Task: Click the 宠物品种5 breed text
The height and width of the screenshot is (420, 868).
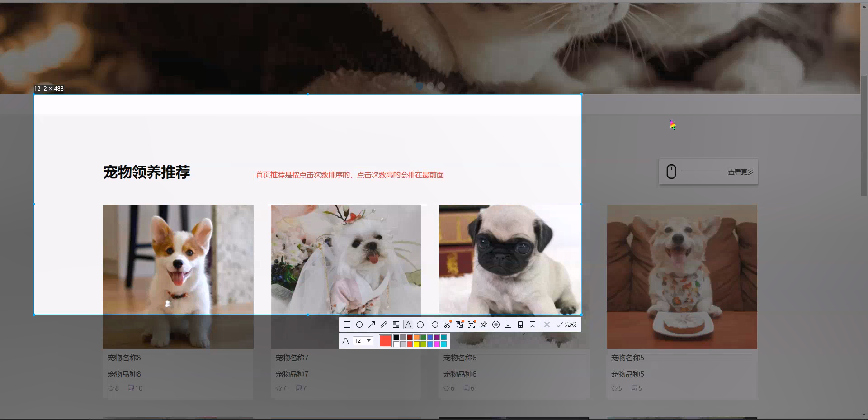Action: 627,374
